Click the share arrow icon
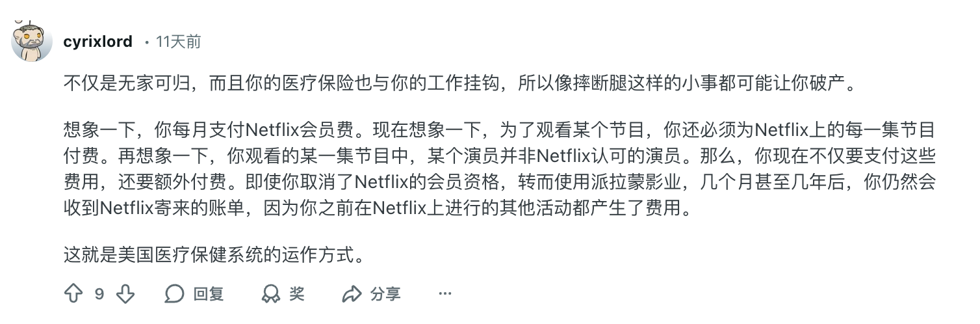 352,294
